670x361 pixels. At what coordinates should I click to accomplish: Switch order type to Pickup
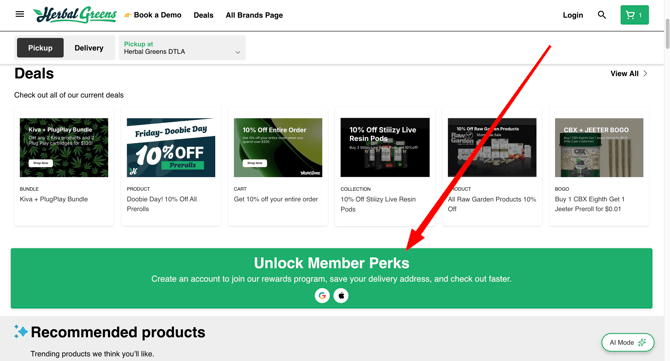pos(40,48)
